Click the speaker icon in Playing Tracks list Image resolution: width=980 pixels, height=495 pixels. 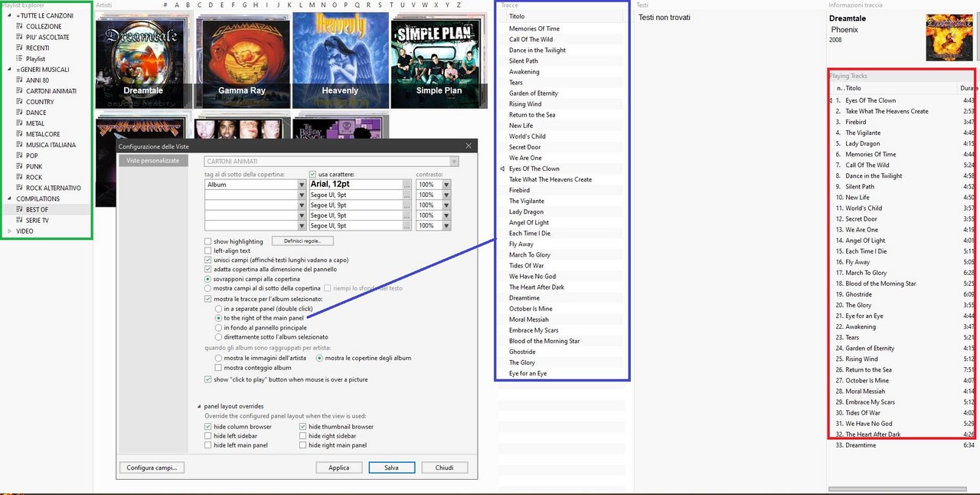point(831,100)
